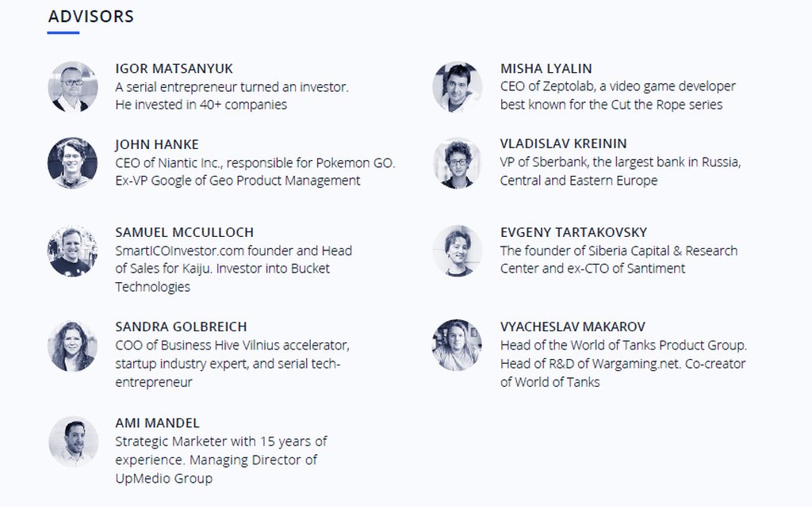
Task: Open the SANDRA GOLBREICH name heading
Action: tap(181, 327)
